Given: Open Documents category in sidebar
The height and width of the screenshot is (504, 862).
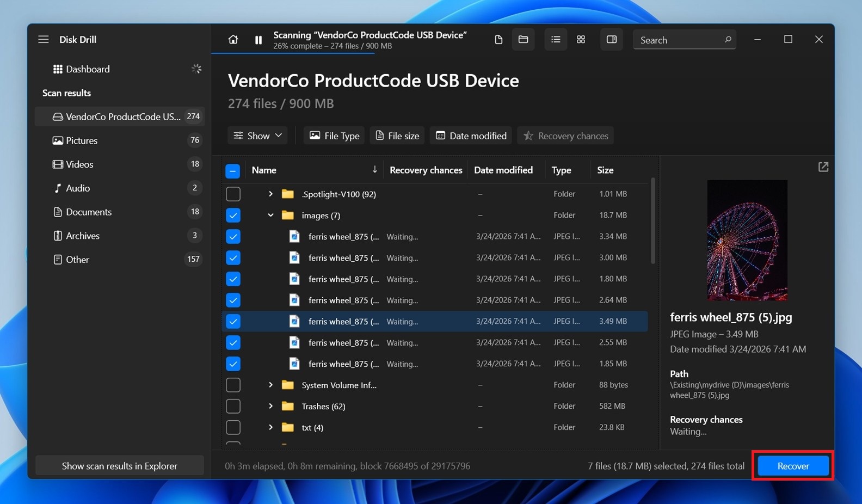Looking at the screenshot, I should (x=120, y=212).
